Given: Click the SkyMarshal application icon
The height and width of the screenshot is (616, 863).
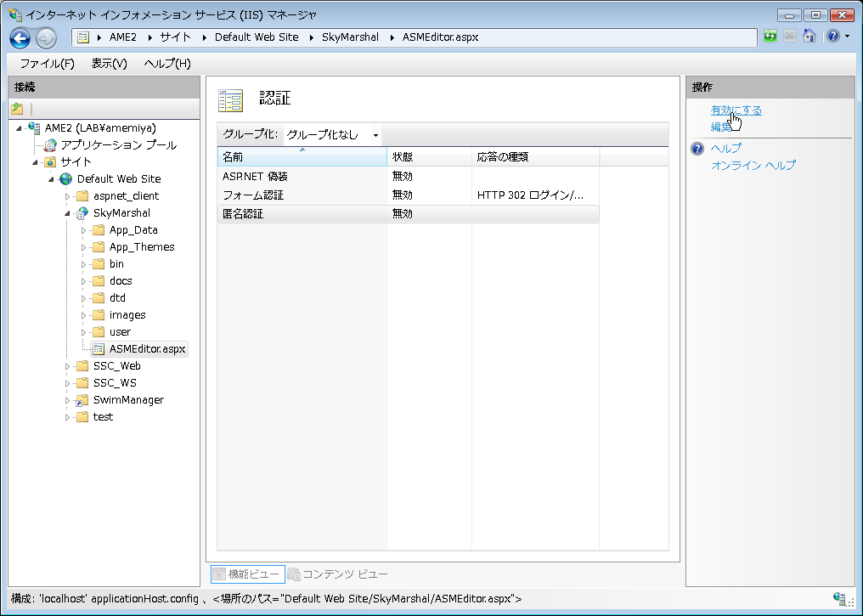Looking at the screenshot, I should tap(82, 213).
